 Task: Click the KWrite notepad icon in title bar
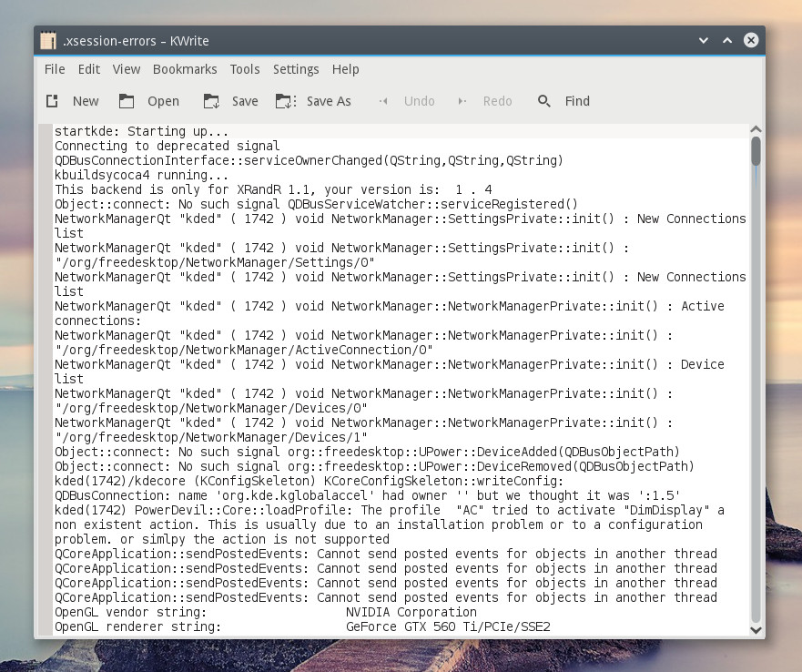tap(48, 40)
